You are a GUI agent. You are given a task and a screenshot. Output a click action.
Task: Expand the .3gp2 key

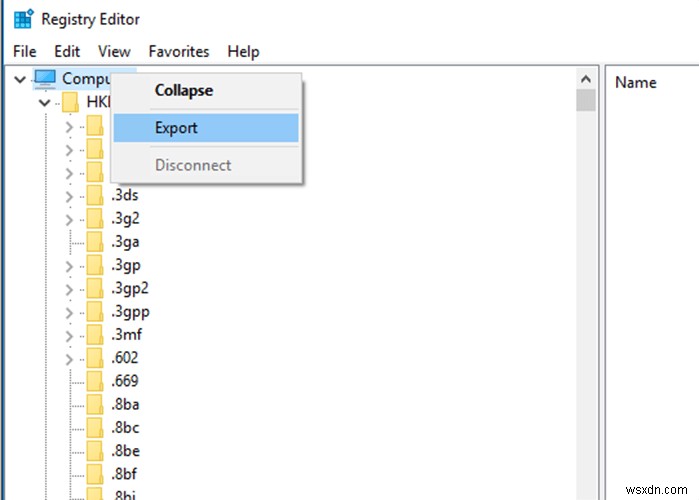69,289
